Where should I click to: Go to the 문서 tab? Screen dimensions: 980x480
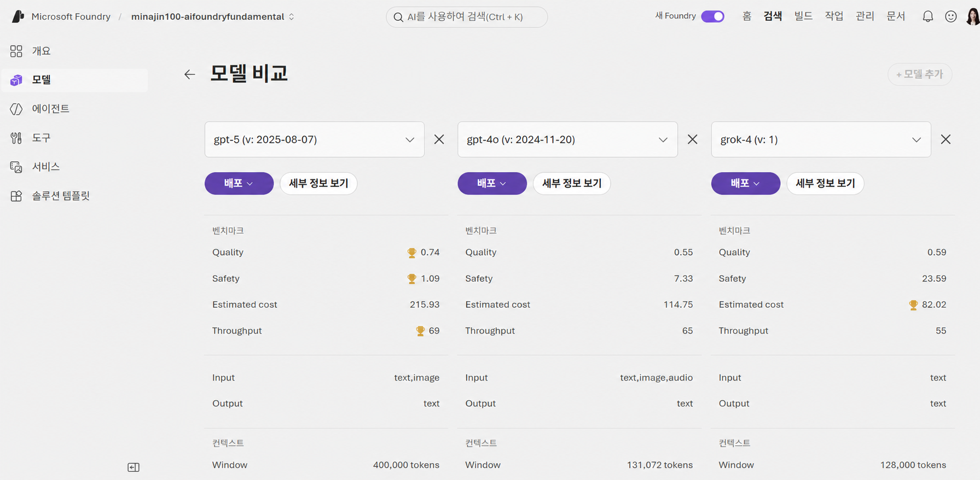[x=896, y=16]
